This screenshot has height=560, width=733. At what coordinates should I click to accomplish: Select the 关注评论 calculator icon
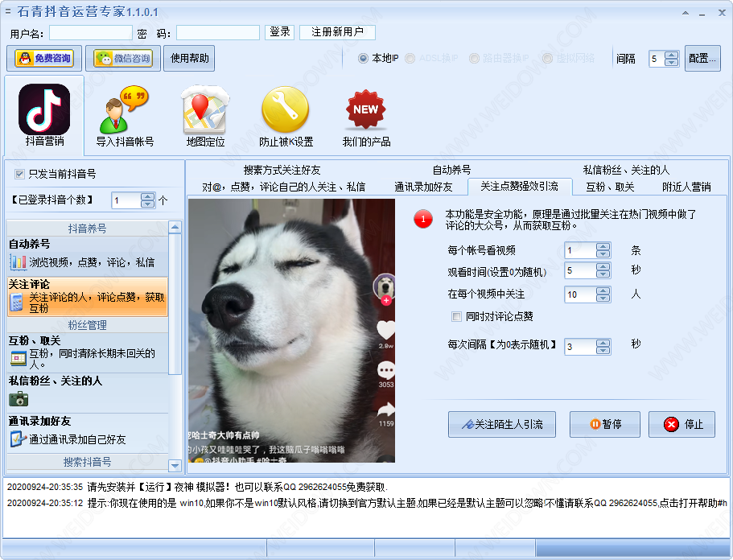click(x=17, y=303)
